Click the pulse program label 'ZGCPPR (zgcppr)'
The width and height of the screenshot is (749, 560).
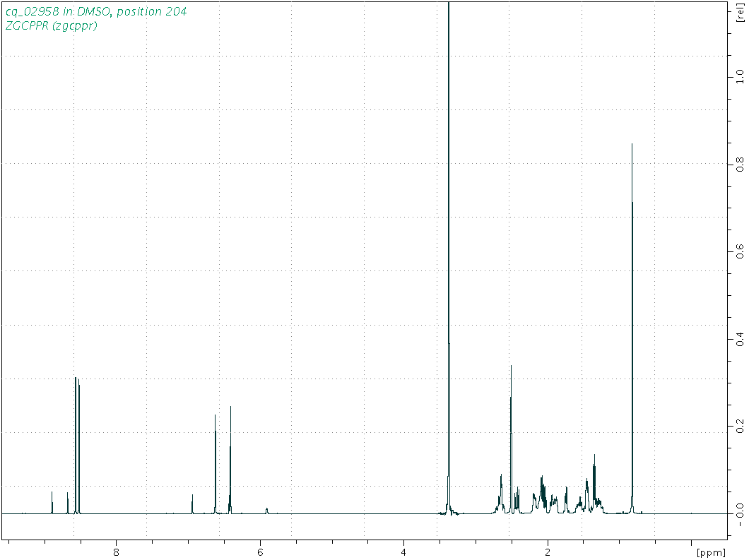pyautogui.click(x=51, y=26)
